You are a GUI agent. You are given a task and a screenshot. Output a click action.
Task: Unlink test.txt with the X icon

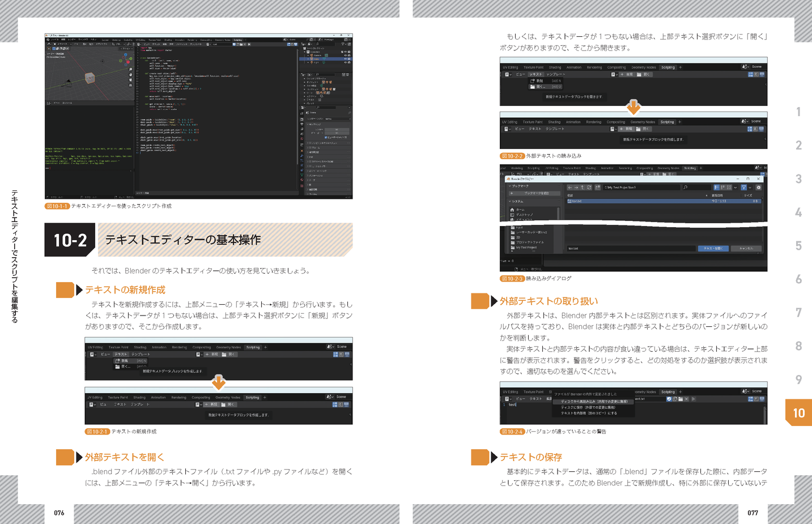(686, 399)
